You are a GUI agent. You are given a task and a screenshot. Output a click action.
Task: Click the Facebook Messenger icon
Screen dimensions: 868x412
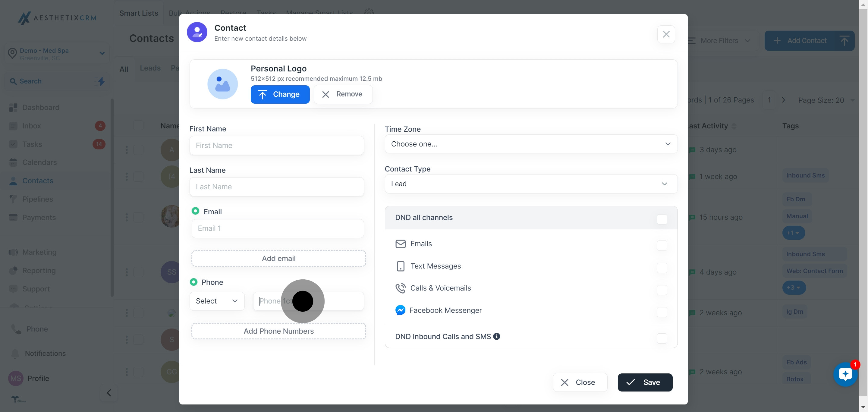(400, 310)
